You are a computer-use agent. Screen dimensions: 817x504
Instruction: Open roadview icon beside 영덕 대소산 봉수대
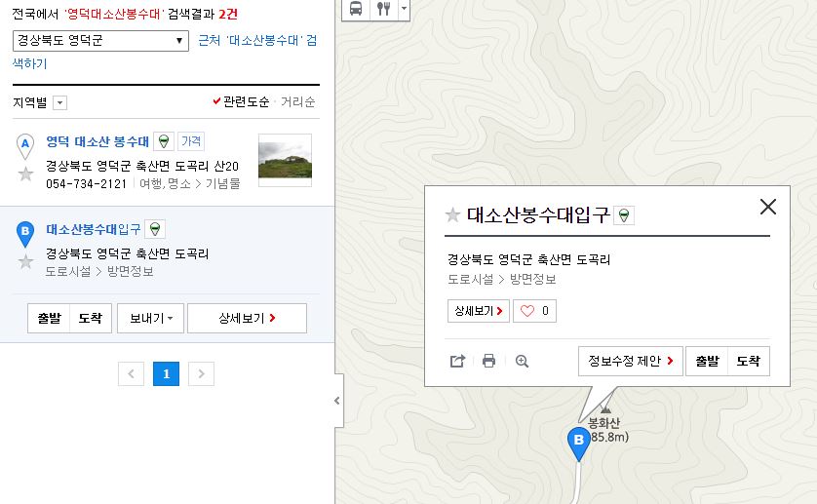(164, 141)
